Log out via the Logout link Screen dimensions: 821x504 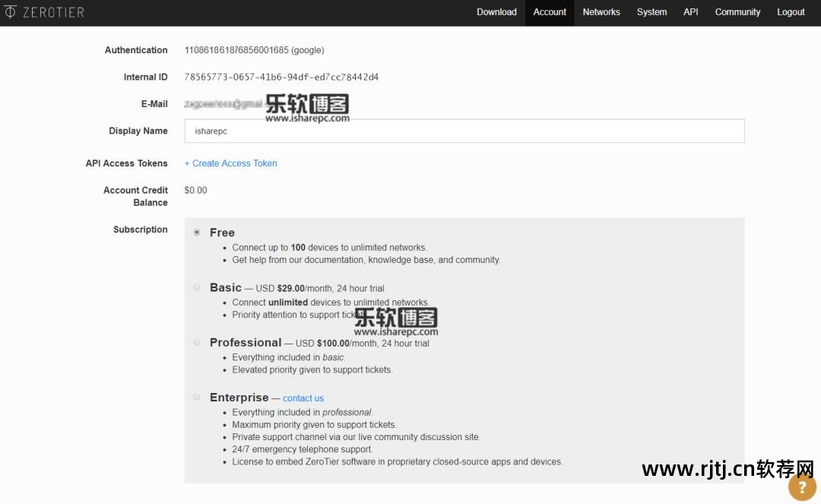coord(791,12)
